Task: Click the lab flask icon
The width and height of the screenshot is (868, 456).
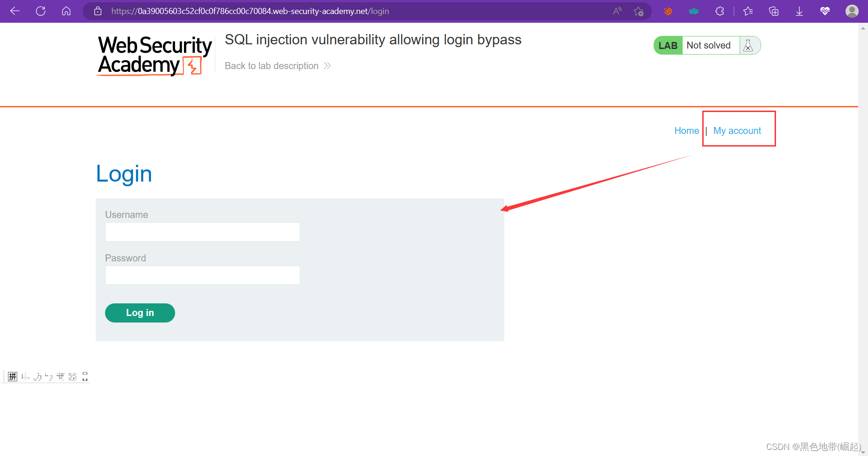Action: (x=748, y=45)
